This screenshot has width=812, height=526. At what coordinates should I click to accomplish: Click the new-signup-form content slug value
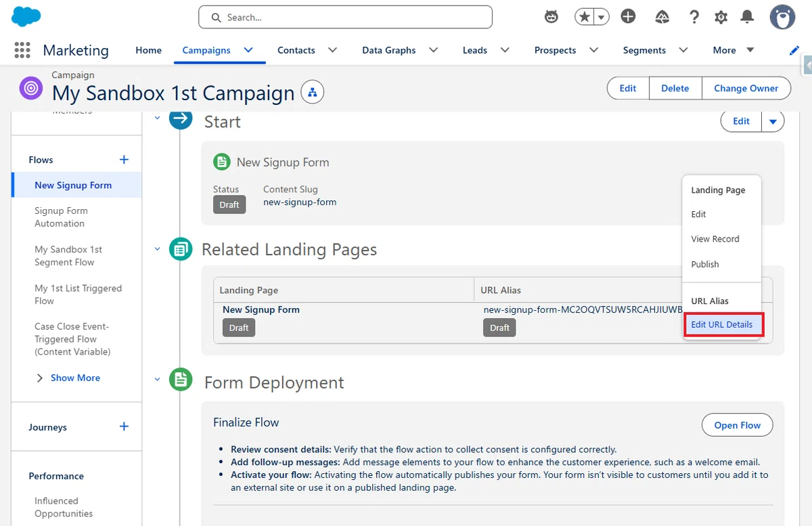coord(300,202)
